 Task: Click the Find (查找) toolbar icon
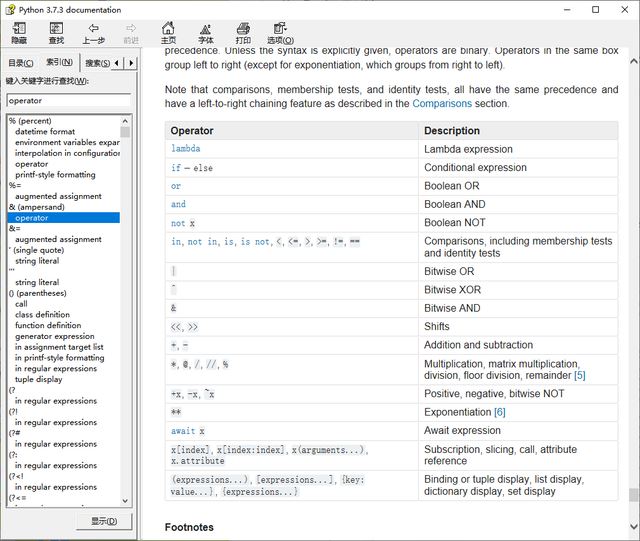[x=56, y=33]
